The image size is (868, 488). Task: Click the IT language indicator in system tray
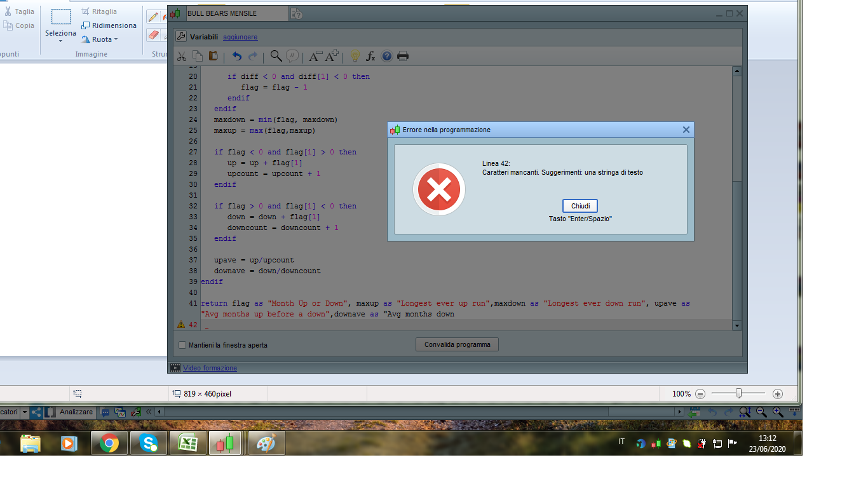[621, 442]
